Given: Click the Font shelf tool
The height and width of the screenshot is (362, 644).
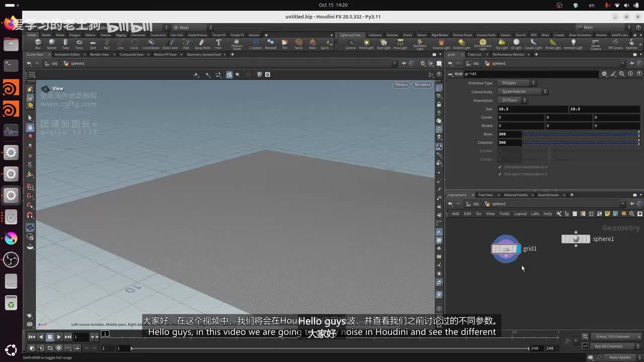Looking at the screenshot, I should tap(218, 44).
